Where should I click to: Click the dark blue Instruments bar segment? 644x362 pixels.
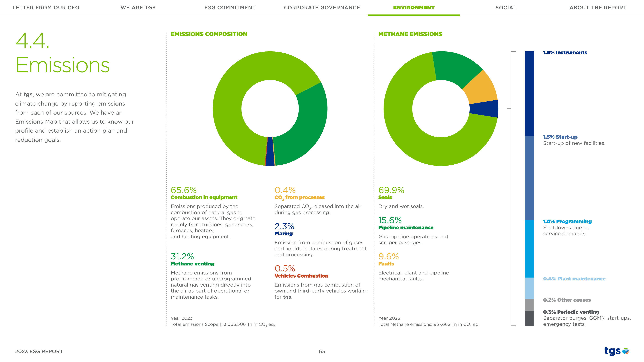click(x=530, y=93)
